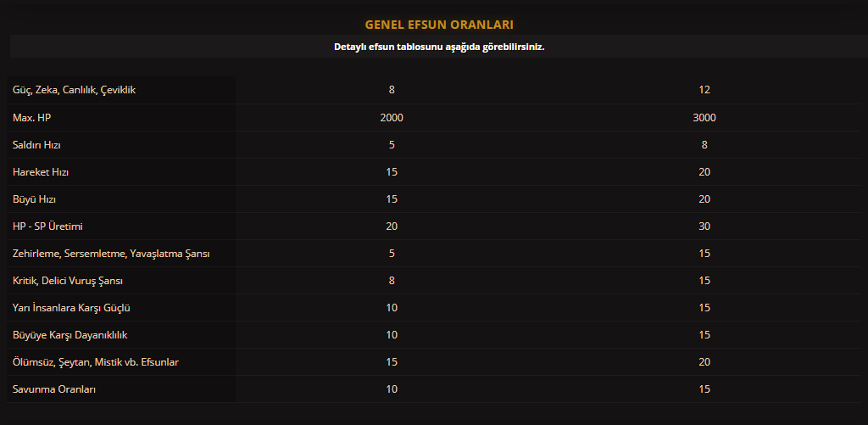Select the Güç, Zeka, Canlılık, Çeviklik row label

75,90
